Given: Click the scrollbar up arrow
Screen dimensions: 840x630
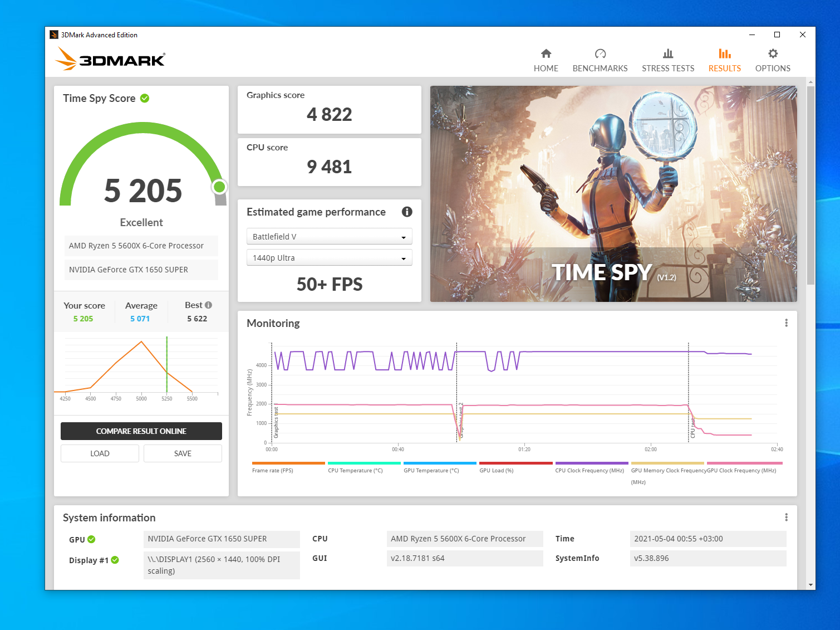Looking at the screenshot, I should [x=810, y=82].
